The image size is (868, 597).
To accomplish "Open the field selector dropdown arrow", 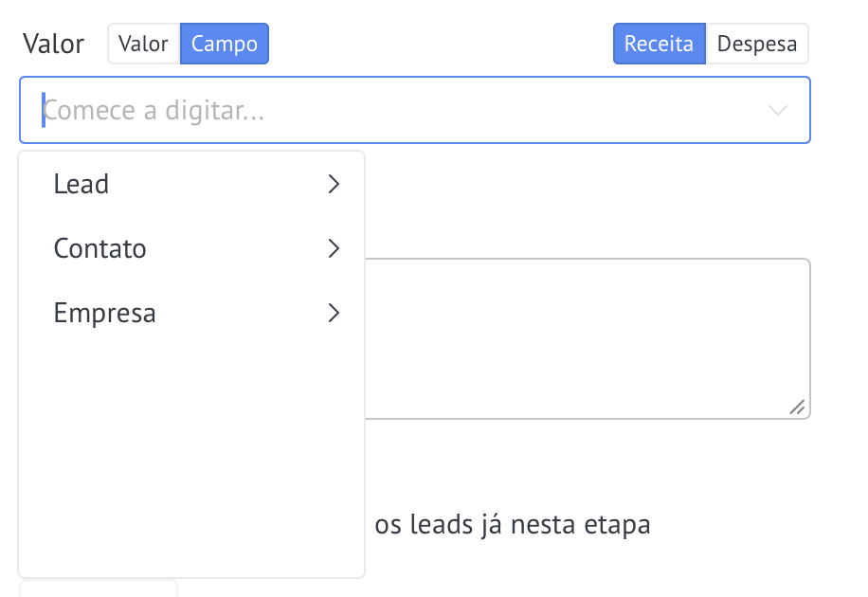I will pyautogui.click(x=778, y=110).
